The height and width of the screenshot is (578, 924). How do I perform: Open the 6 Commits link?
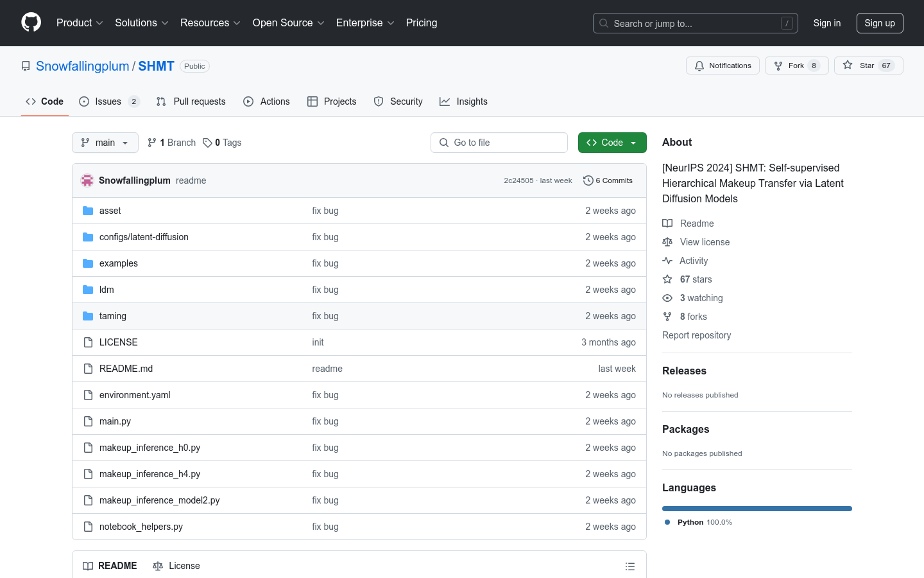[x=608, y=180]
